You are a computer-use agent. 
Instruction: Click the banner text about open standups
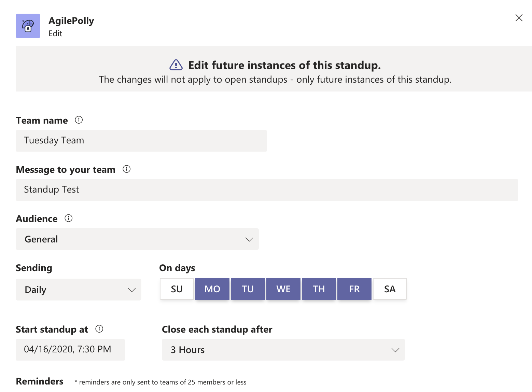[275, 80]
